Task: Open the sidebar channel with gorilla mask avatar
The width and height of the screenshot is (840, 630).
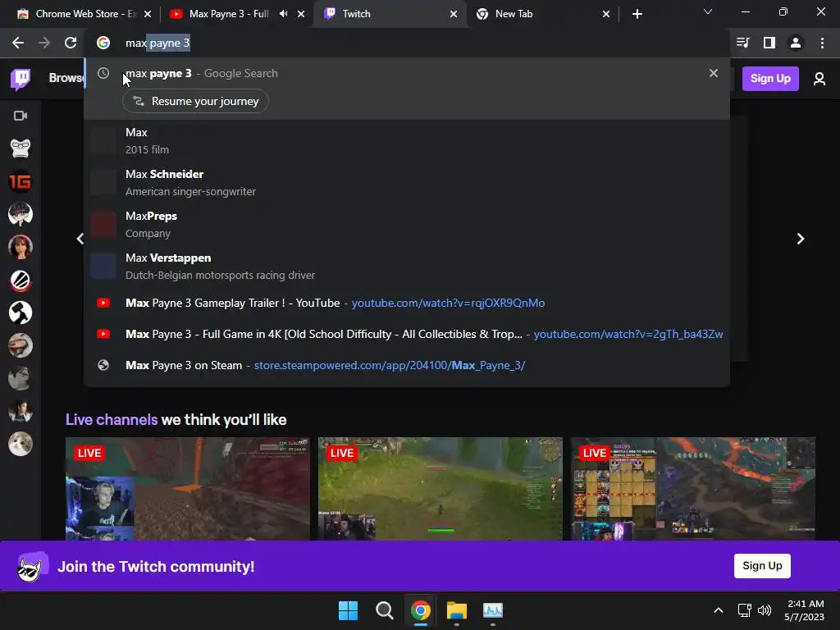Action: tap(21, 148)
